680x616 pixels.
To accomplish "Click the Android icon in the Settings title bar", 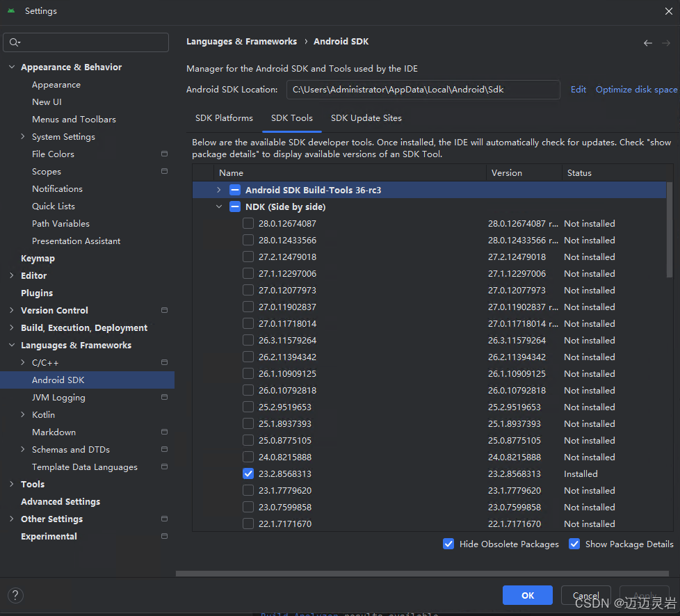I will coord(10,10).
